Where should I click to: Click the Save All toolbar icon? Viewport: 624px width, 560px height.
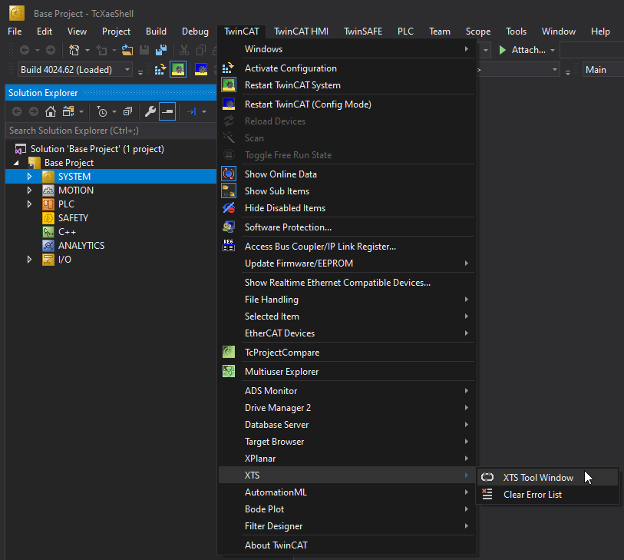tap(161, 50)
